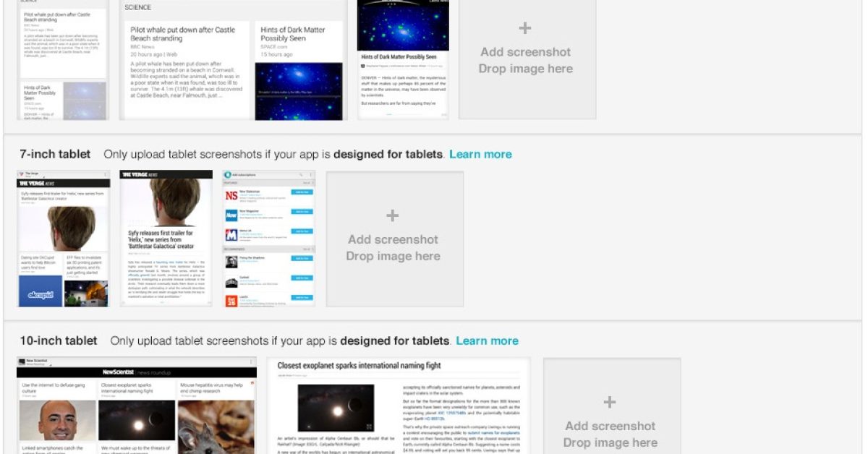Open Learn more link for 7-inch tablet
The height and width of the screenshot is (454, 868).
point(480,154)
